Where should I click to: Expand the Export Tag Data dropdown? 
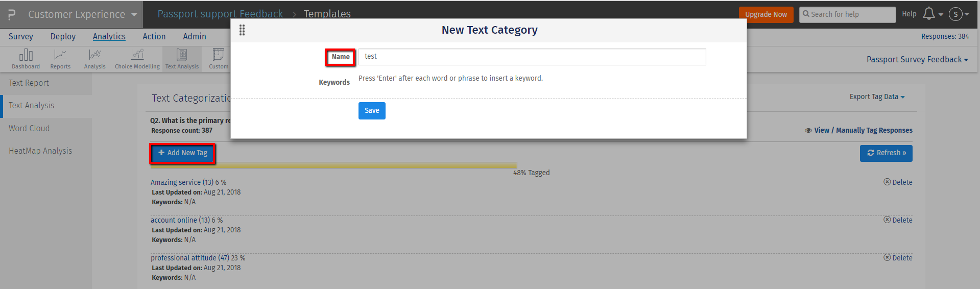click(x=877, y=97)
